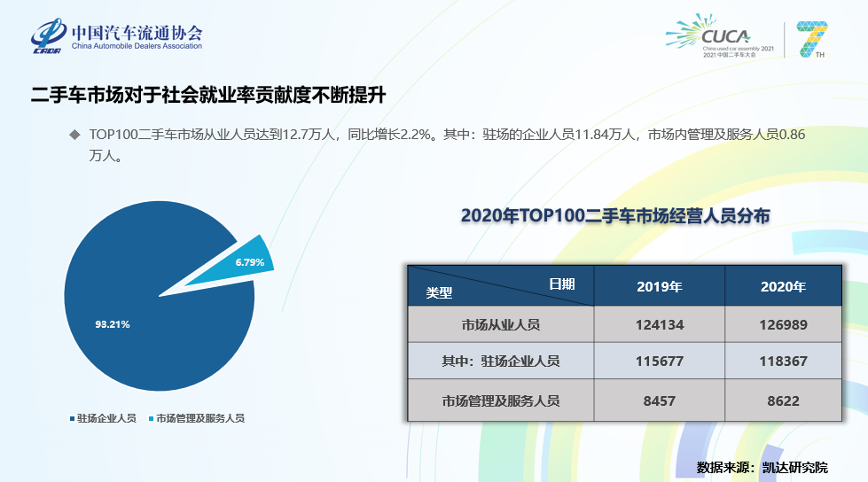This screenshot has width=868, height=482.
Task: Click the cell value 118367
Action: pos(783,361)
